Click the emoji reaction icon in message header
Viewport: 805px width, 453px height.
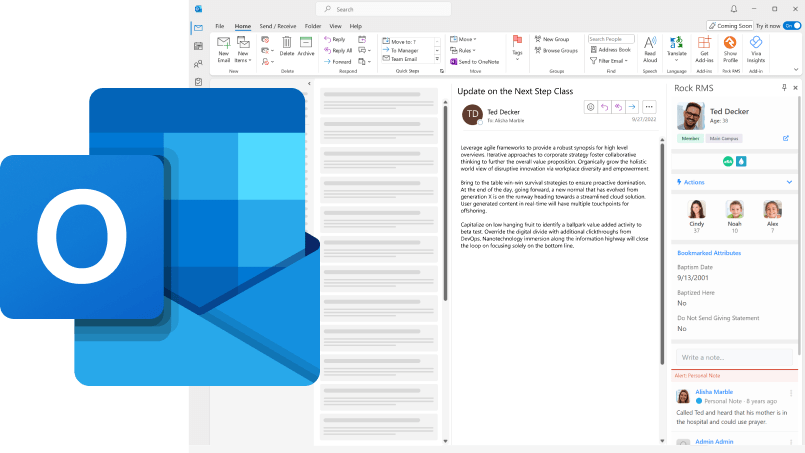(590, 107)
